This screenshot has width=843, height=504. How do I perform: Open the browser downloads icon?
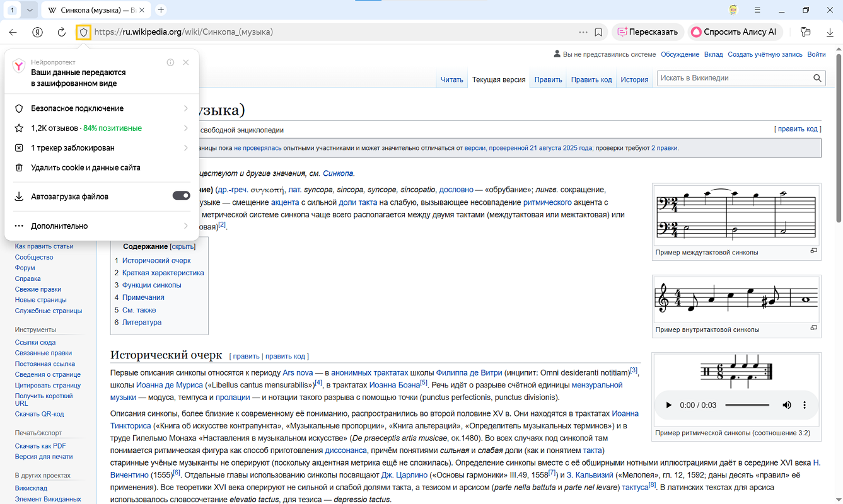tap(830, 32)
